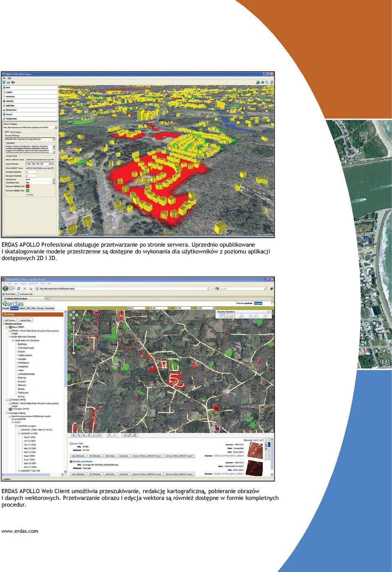
Task: Click the map pan right arrow
Action: (76, 315)
